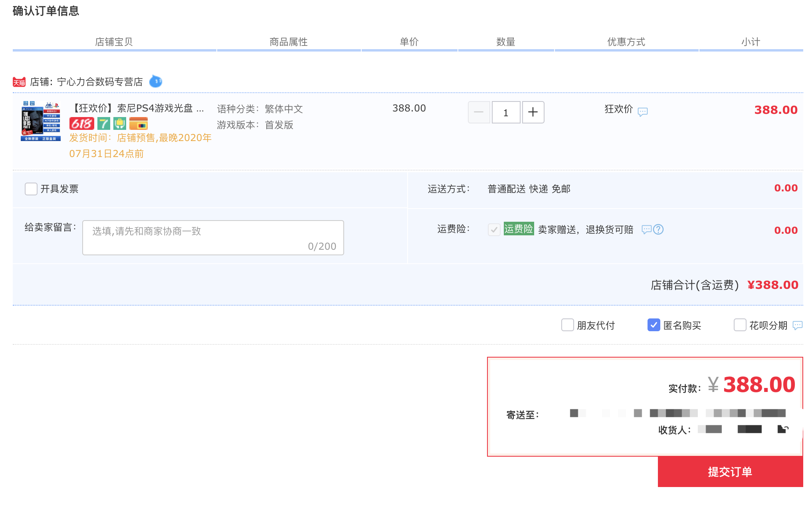Click the 狂欢价 discount text
The height and width of the screenshot is (513, 812).
(619, 109)
